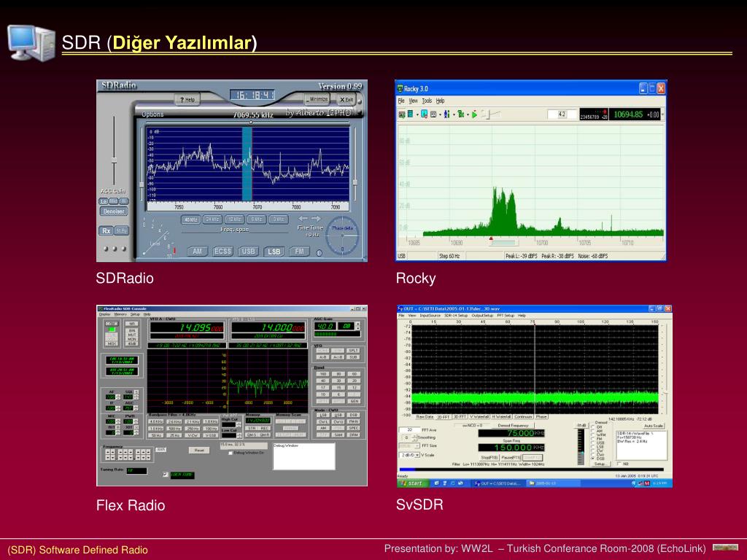
Task: Click SDRadio Fine Tune right arrow
Action: coord(315,219)
